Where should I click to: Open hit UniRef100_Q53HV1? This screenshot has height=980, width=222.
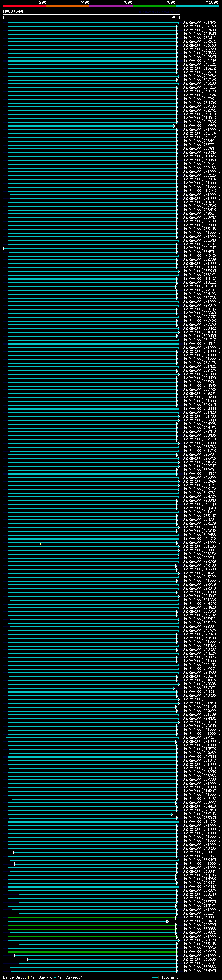(199, 141)
